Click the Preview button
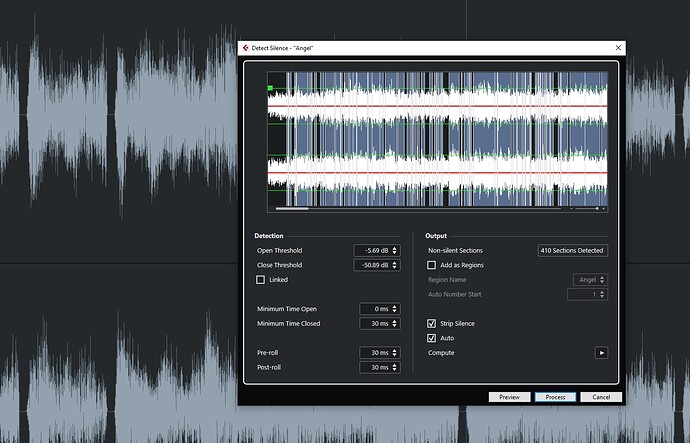Screen dimensions: 690x443 pos(509,397)
